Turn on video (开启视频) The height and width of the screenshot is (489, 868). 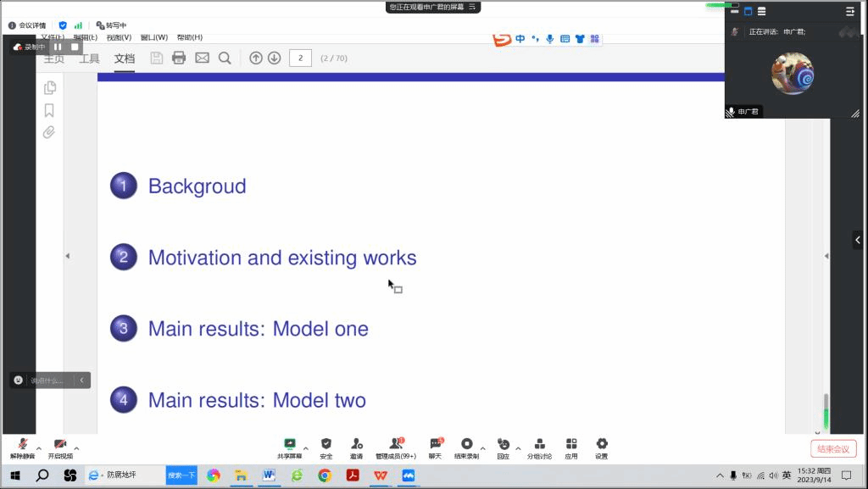click(x=60, y=445)
